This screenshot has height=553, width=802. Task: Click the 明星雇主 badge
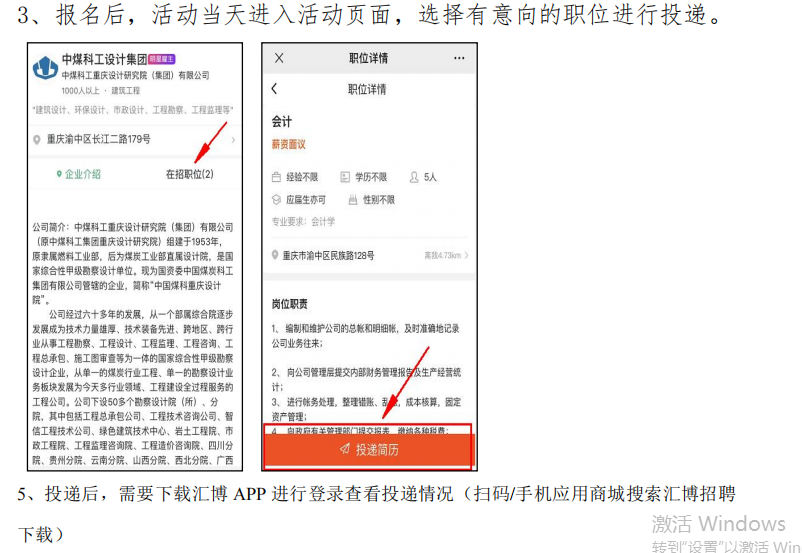click(x=162, y=60)
